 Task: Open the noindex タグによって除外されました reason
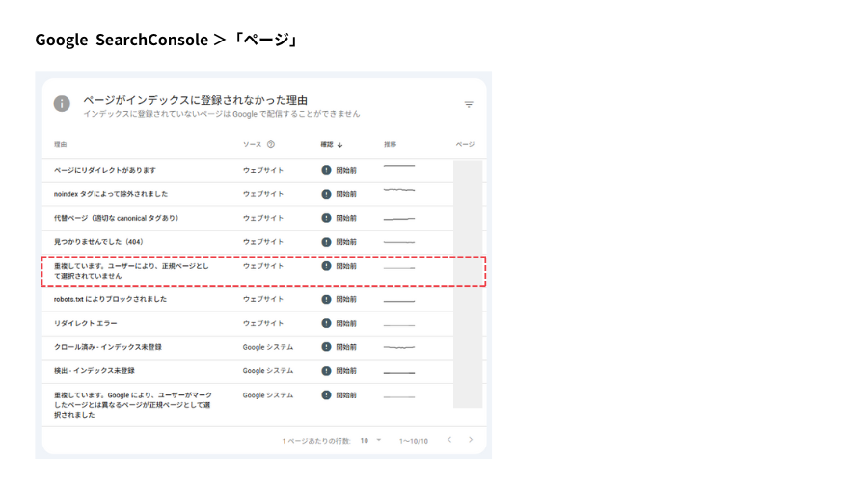[x=111, y=194]
